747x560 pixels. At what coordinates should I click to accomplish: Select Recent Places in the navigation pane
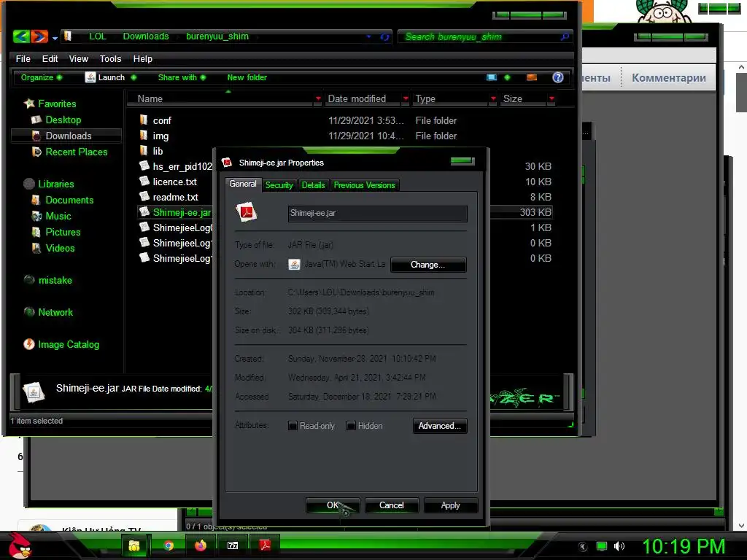(x=69, y=152)
